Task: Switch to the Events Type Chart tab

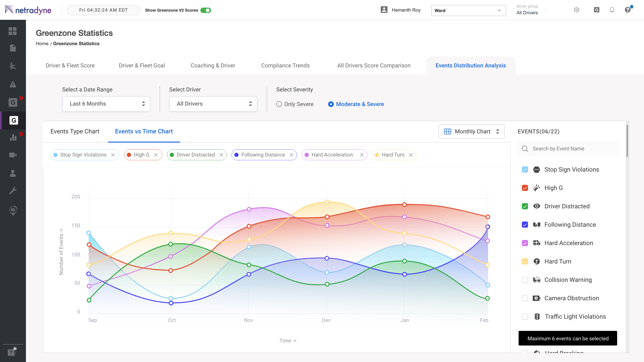Action: tap(75, 131)
